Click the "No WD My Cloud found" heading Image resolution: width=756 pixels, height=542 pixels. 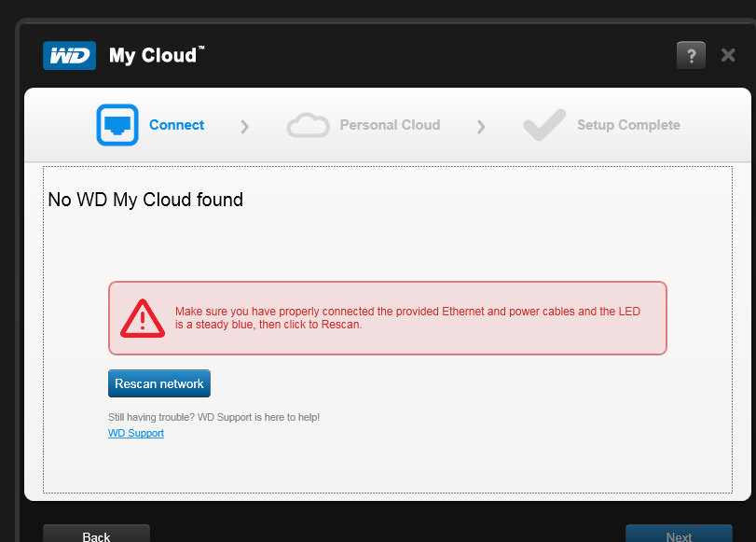coord(145,200)
